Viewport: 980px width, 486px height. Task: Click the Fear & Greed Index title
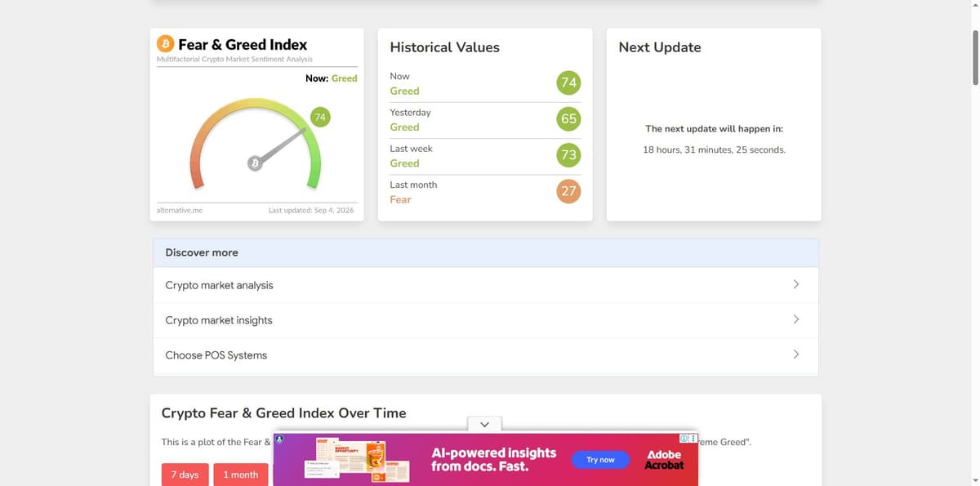[x=243, y=44]
